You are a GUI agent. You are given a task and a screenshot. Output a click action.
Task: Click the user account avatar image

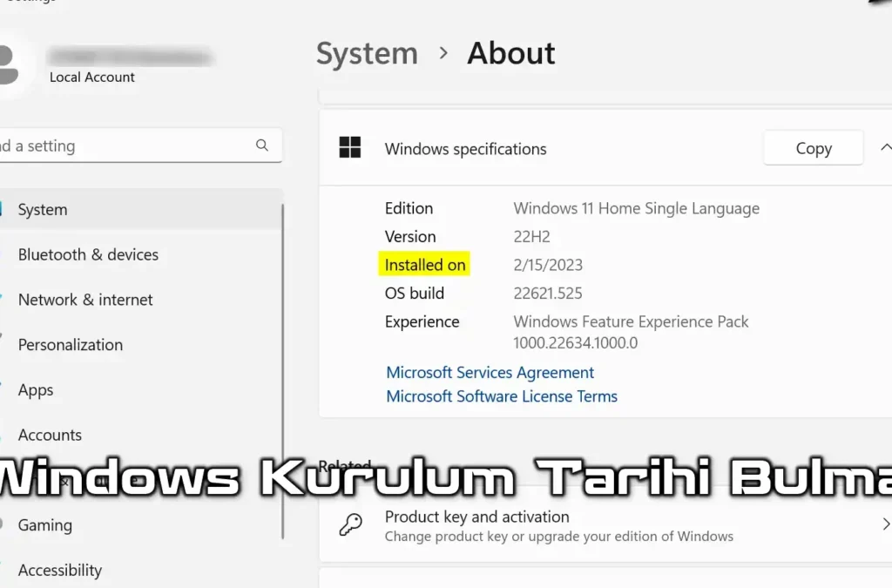(x=6, y=64)
